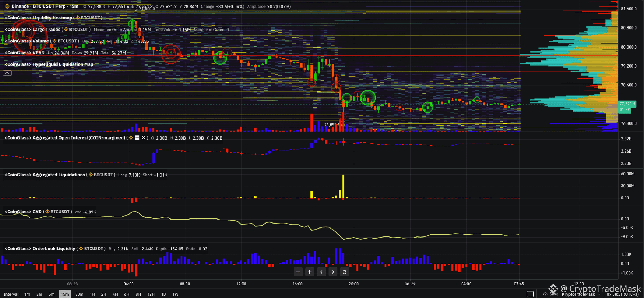
Task: Select the 5m interval
Action: (x=51, y=294)
